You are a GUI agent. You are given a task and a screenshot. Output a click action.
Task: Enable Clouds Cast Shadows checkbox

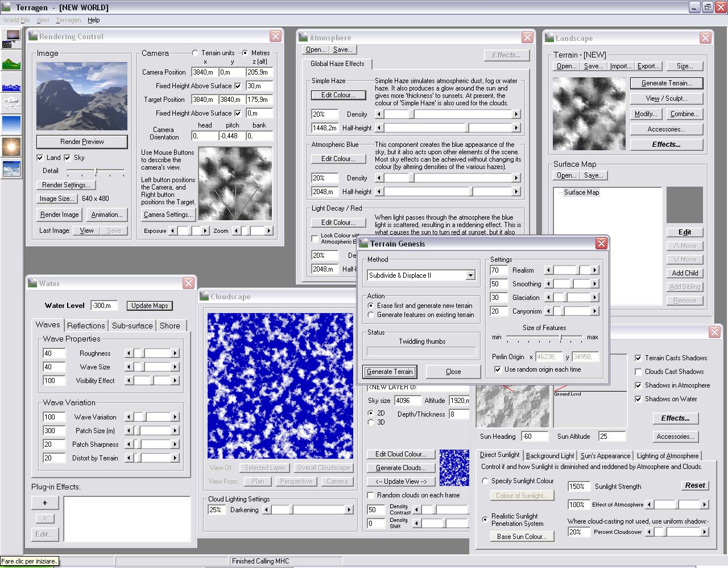click(x=638, y=372)
